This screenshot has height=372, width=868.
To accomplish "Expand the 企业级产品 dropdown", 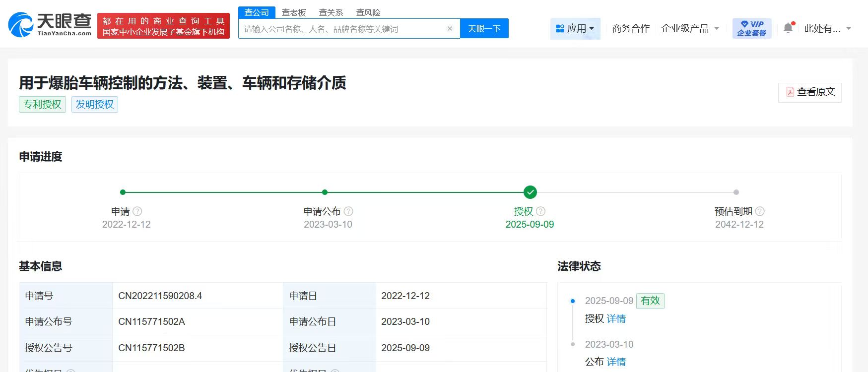I will coord(690,29).
